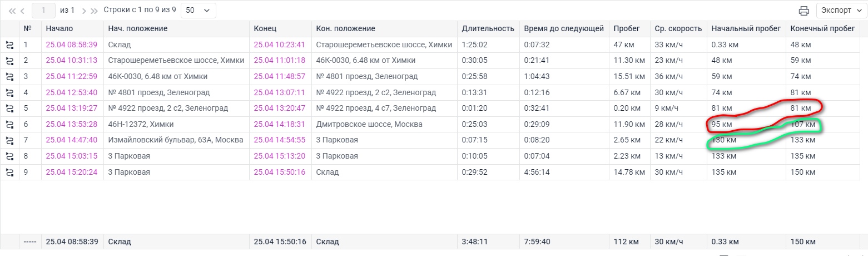Click the route icon in row 1
Image resolution: width=868 pixels, height=256 pixels.
pyautogui.click(x=9, y=45)
